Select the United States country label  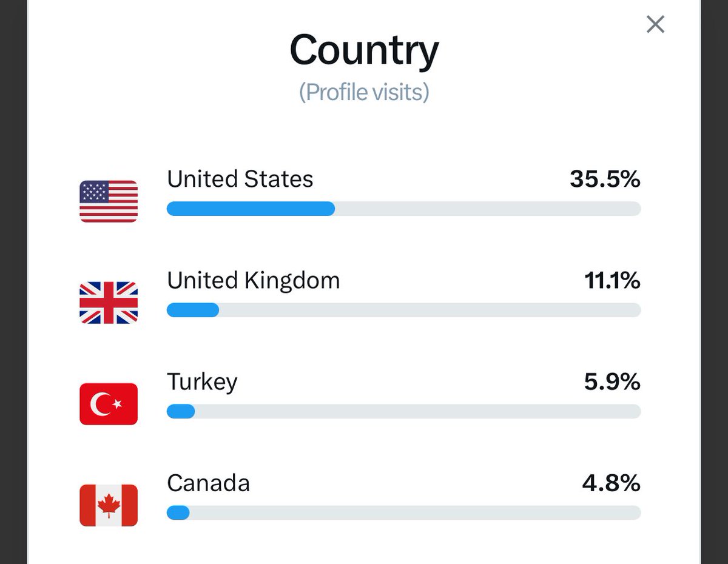(x=240, y=179)
